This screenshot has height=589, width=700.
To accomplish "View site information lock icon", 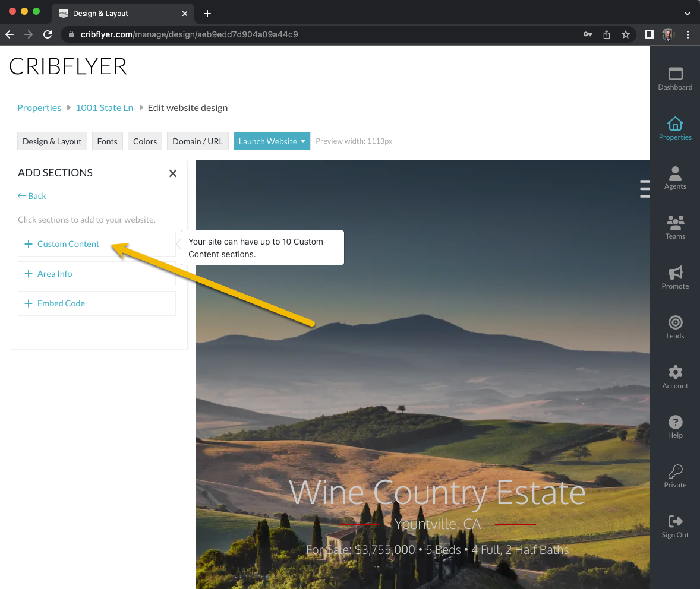I will pyautogui.click(x=71, y=34).
